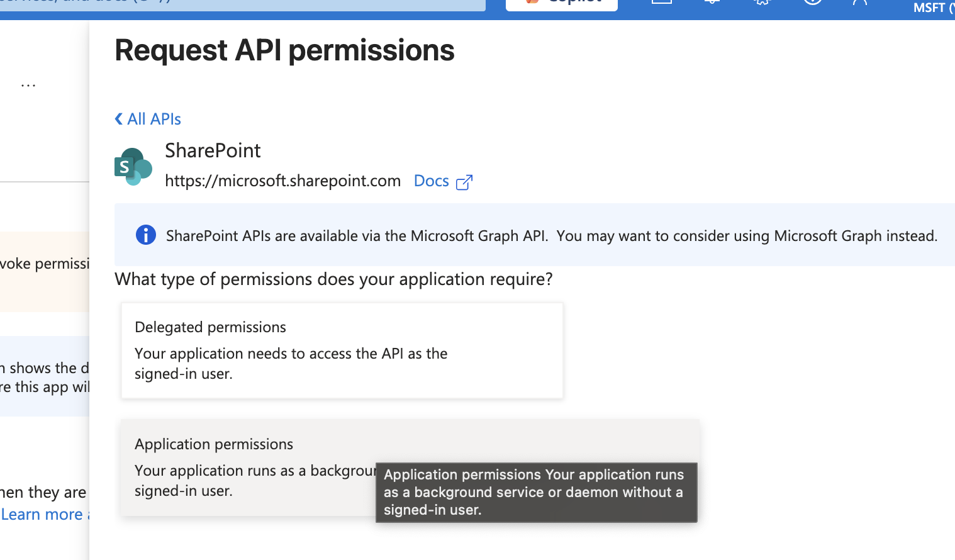Click the blue info icon in the banner
Screen dimensions: 955x560
(x=146, y=235)
